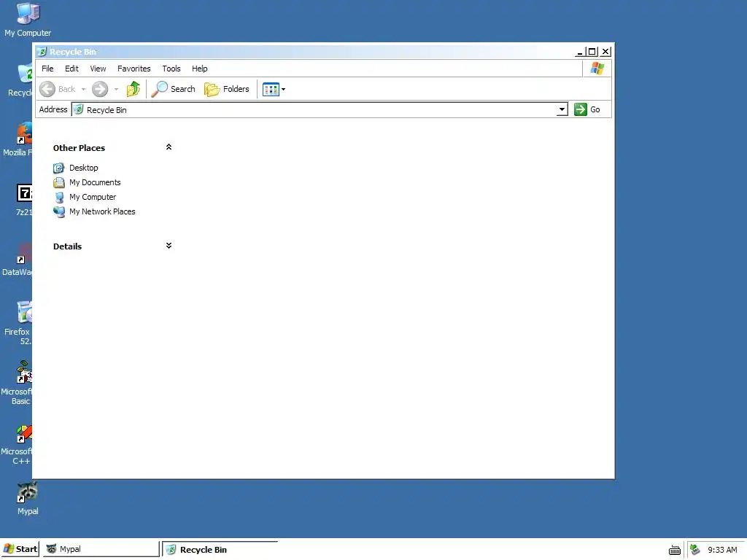The image size is (747, 560).
Task: Click Recycle Bin taskbar button
Action: pos(220,550)
